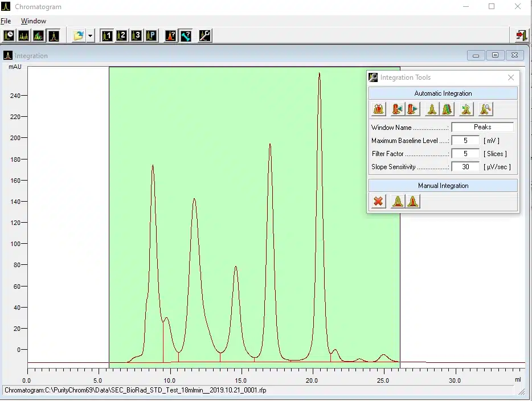Image resolution: width=532 pixels, height=401 pixels.
Task: Click the 'P' chromatogram toolbar icon
Action: 151,35
